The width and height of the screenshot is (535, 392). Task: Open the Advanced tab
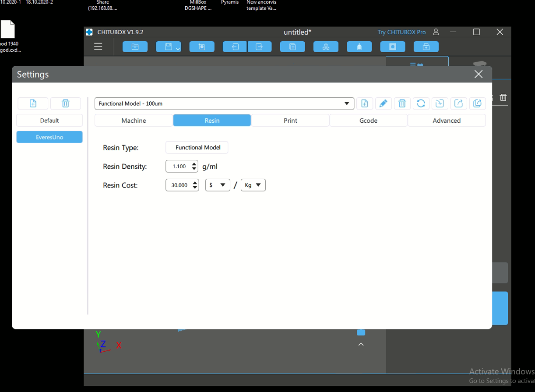pos(446,120)
